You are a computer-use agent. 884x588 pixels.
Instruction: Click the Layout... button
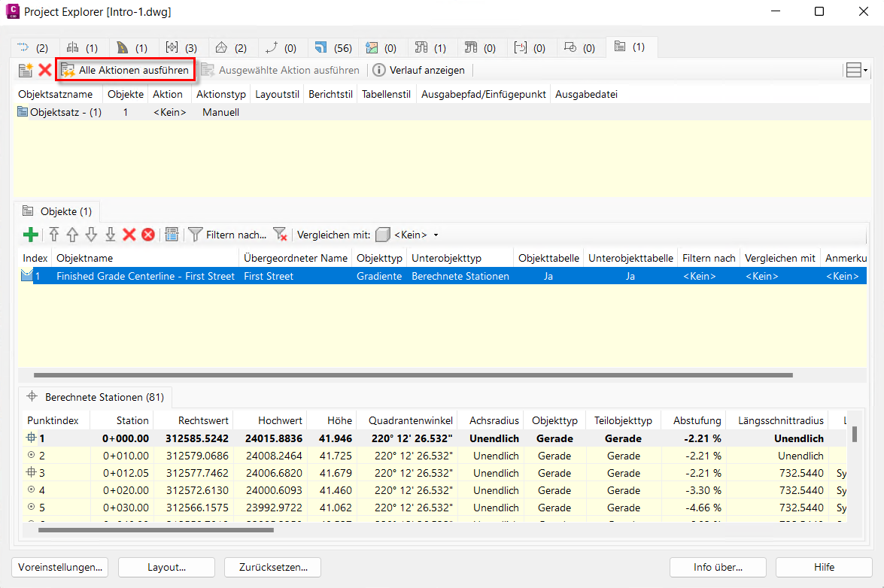tap(166, 567)
